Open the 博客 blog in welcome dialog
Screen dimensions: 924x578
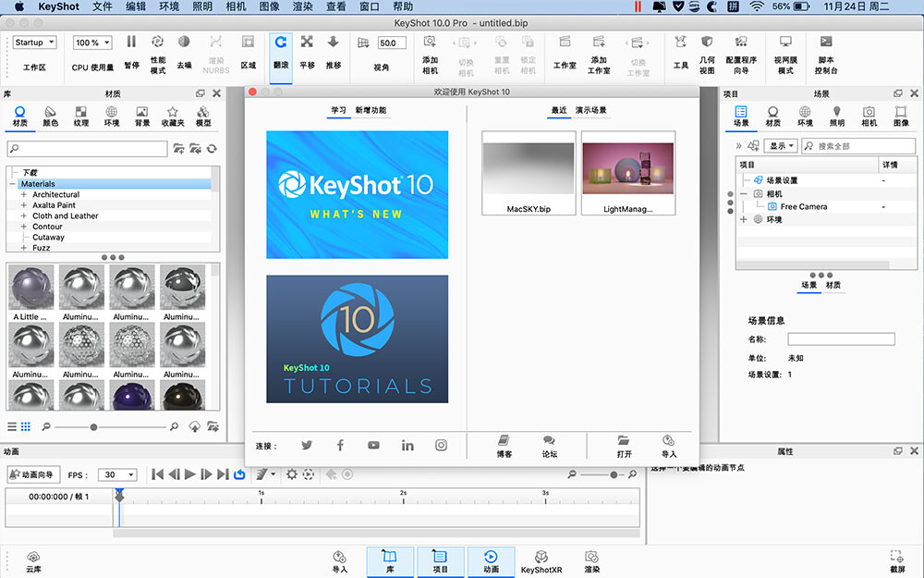504,447
